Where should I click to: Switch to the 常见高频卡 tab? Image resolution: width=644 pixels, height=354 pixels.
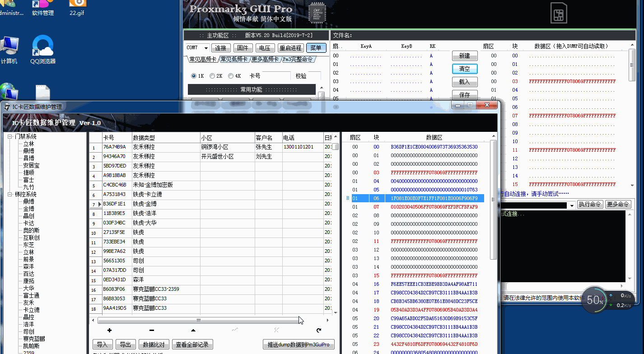[203, 59]
